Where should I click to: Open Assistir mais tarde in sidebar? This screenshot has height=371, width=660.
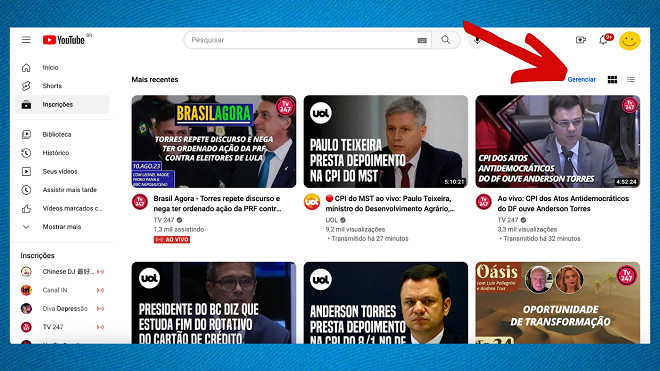62,190
